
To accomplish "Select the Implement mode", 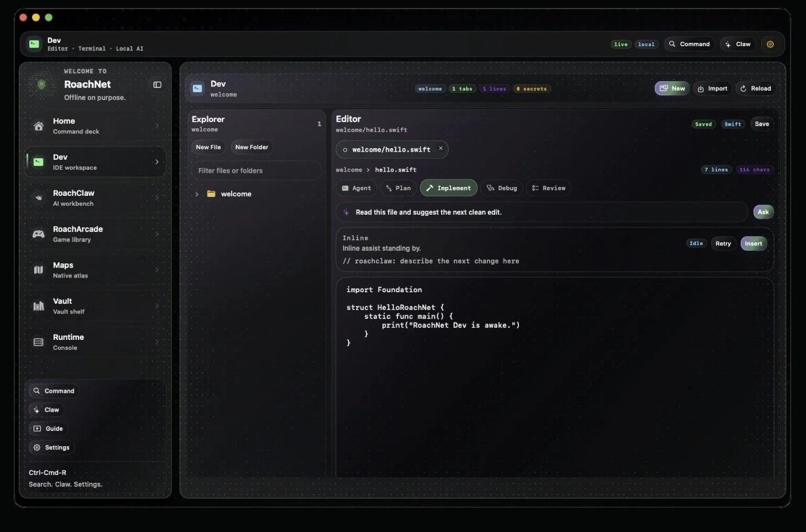I will click(449, 188).
